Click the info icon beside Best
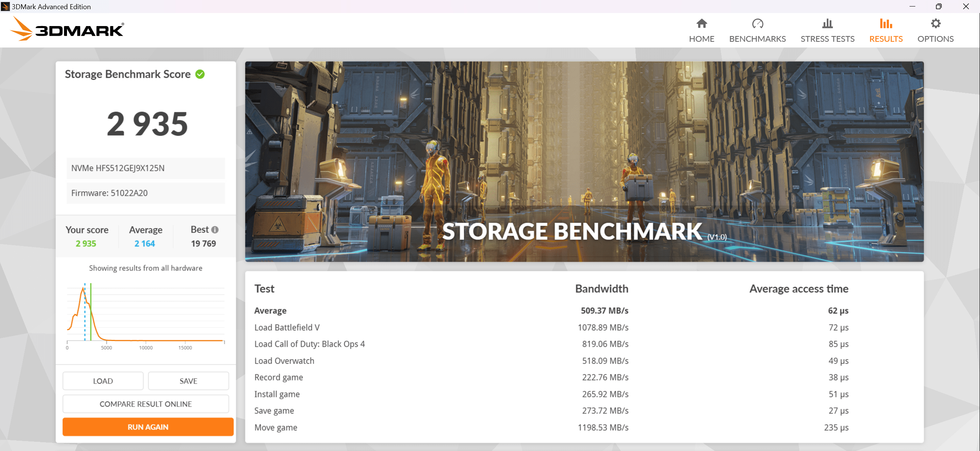Image resolution: width=980 pixels, height=451 pixels. point(215,230)
